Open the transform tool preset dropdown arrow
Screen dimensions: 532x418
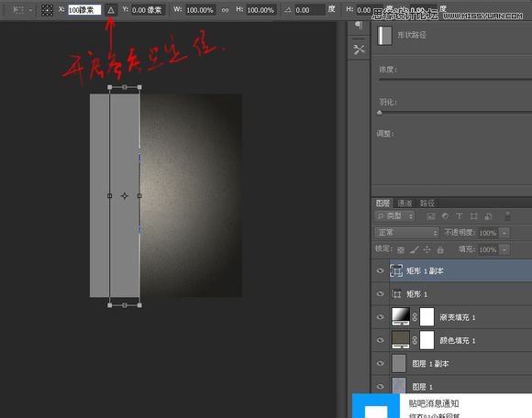[x=30, y=10]
